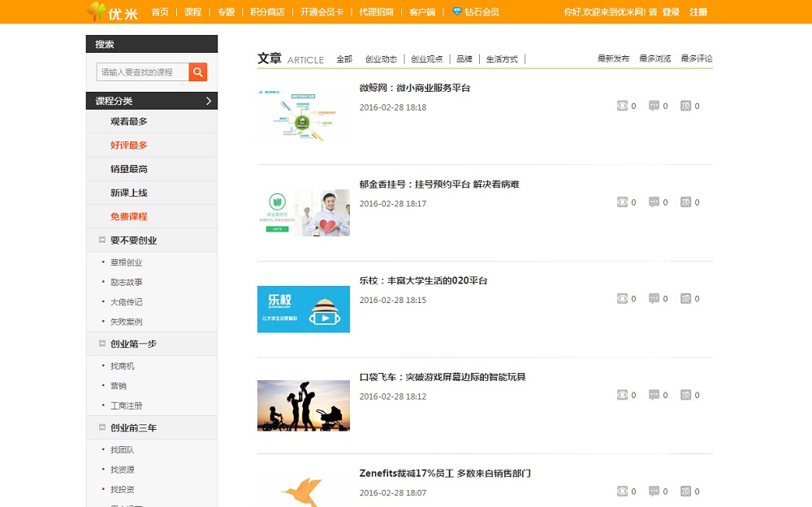Click comment bubble icon for Zenefits article
The height and width of the screenshot is (507, 812).
click(654, 492)
